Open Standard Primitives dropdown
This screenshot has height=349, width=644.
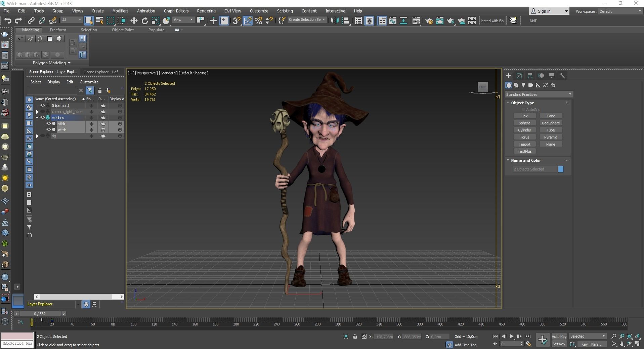[539, 94]
